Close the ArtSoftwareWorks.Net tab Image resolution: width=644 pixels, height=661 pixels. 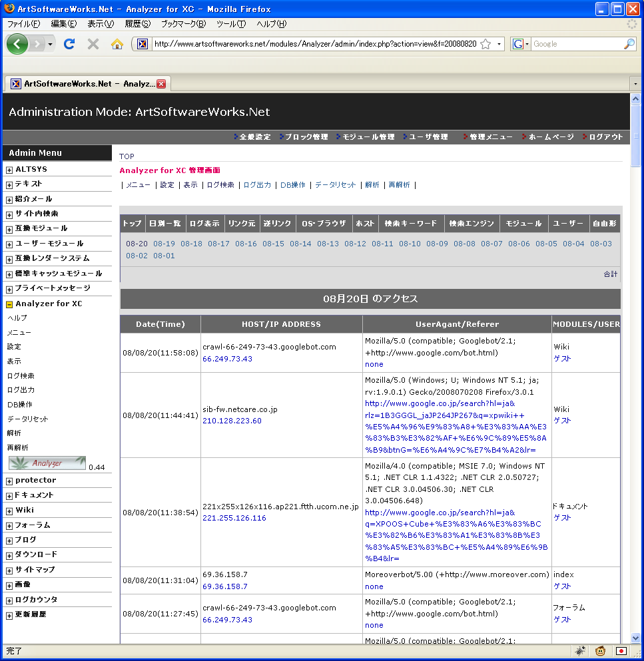point(161,84)
